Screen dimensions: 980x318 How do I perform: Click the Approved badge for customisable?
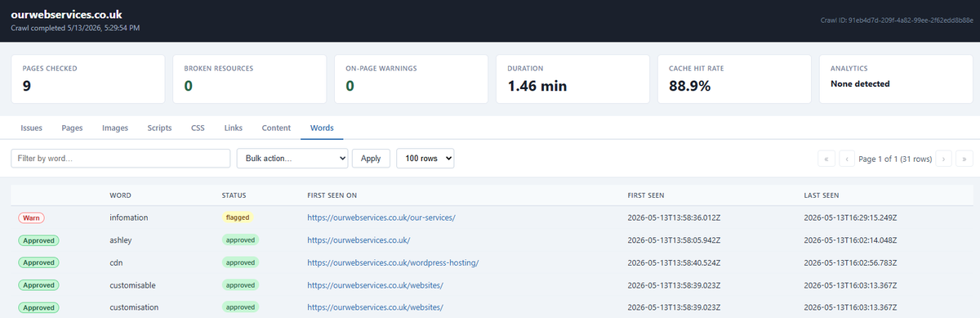[38, 285]
